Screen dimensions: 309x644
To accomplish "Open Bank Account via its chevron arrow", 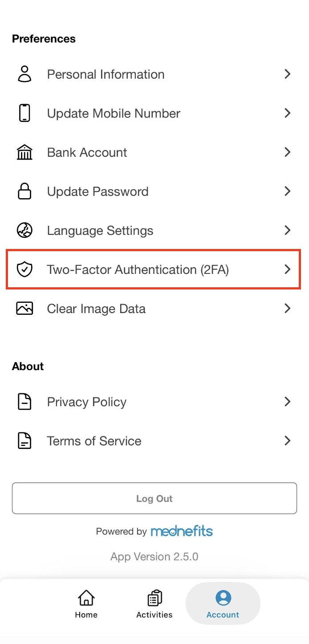I will tap(288, 152).
